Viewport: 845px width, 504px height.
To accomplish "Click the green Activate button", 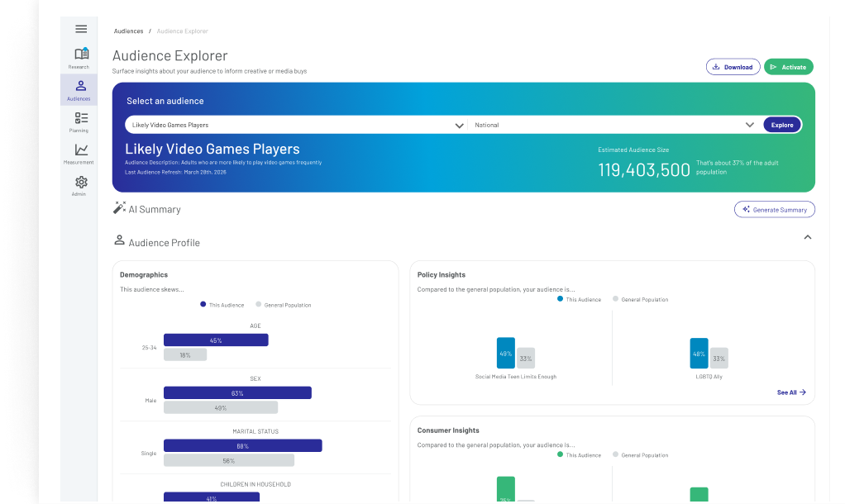I will pos(789,67).
